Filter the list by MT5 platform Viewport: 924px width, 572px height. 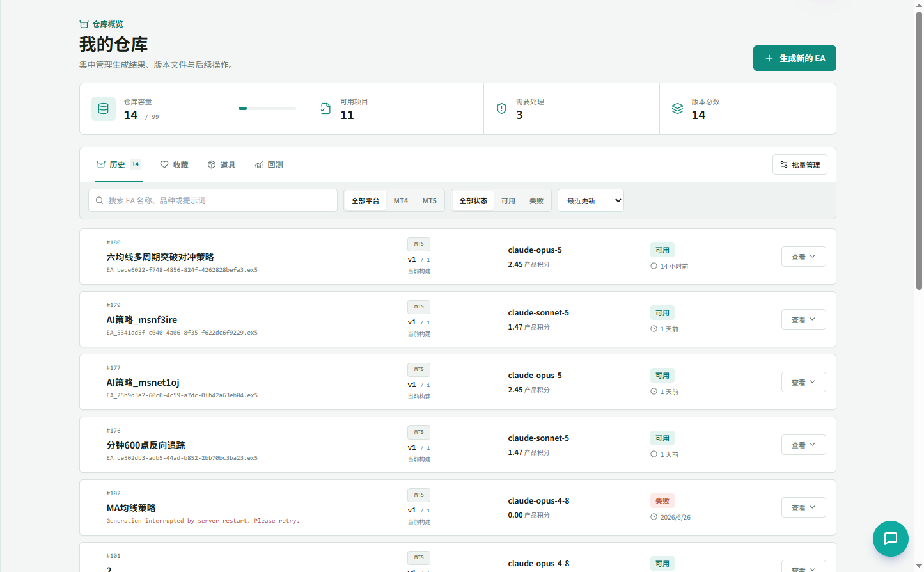tap(430, 201)
